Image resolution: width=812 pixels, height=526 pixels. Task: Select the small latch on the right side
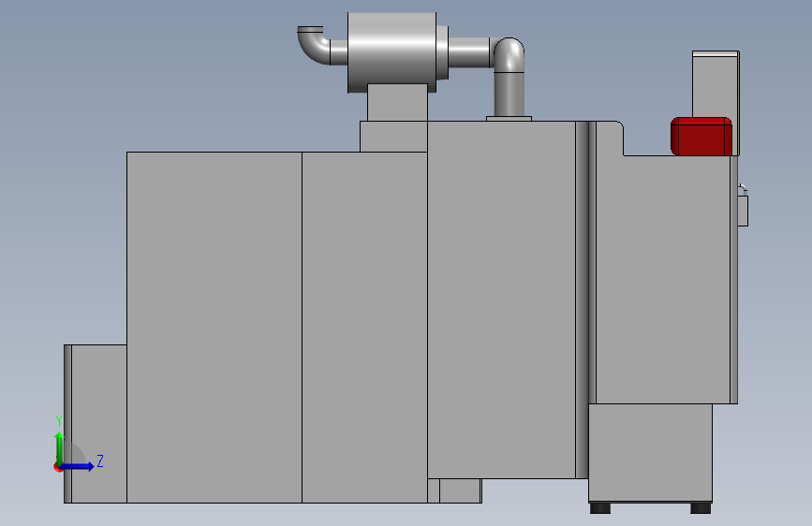743,206
